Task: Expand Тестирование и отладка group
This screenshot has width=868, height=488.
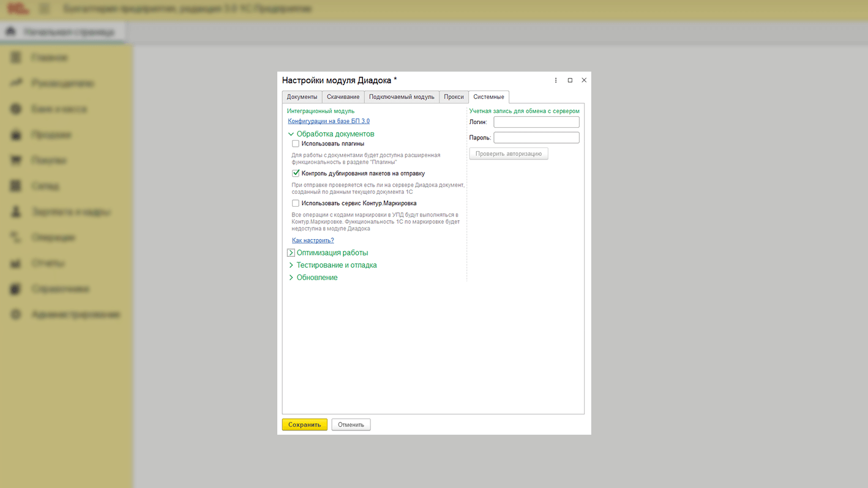Action: pyautogui.click(x=291, y=265)
